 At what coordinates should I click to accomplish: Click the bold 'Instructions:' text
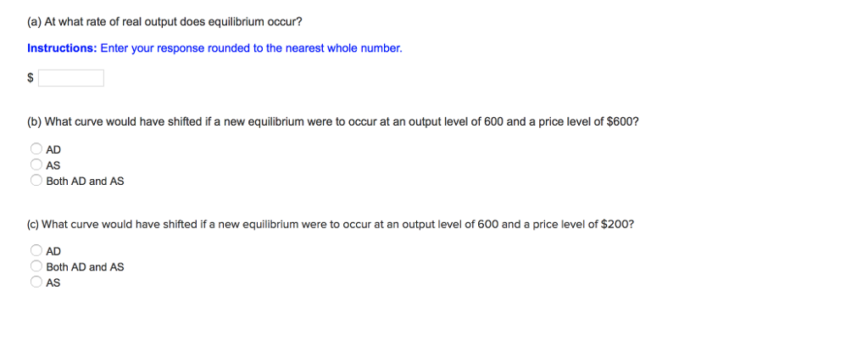[x=62, y=48]
